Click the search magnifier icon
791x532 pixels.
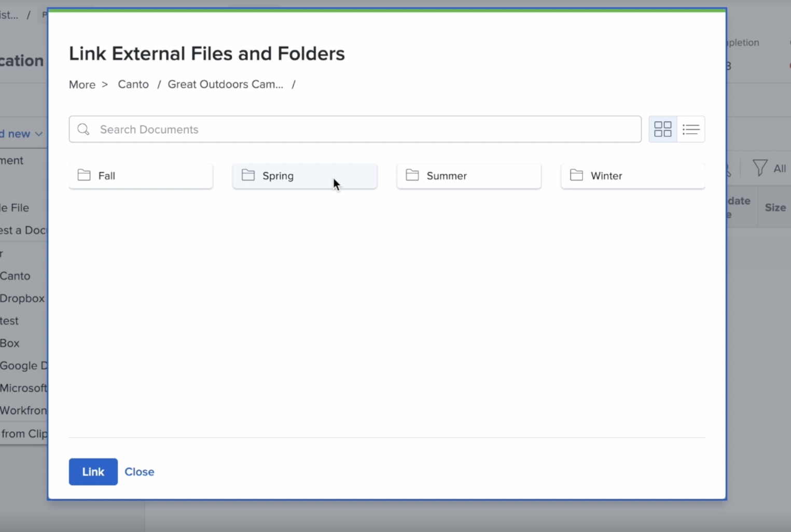point(83,129)
